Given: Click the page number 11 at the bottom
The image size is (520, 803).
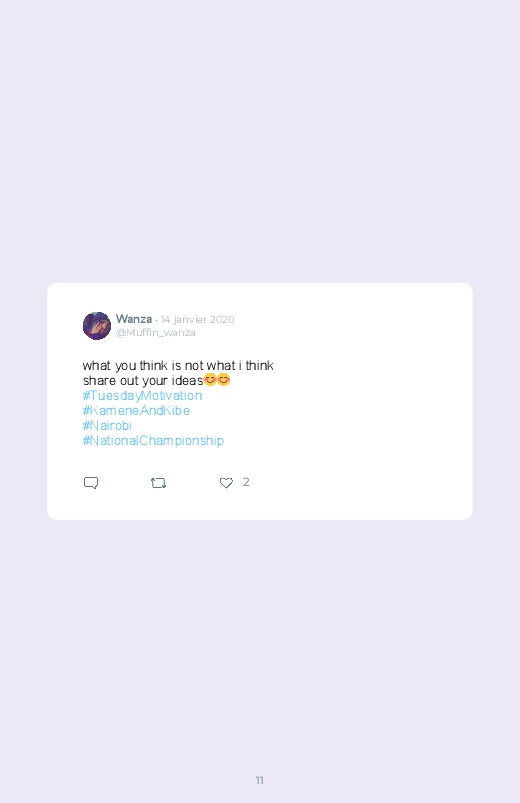Looking at the screenshot, I should pyautogui.click(x=260, y=780).
